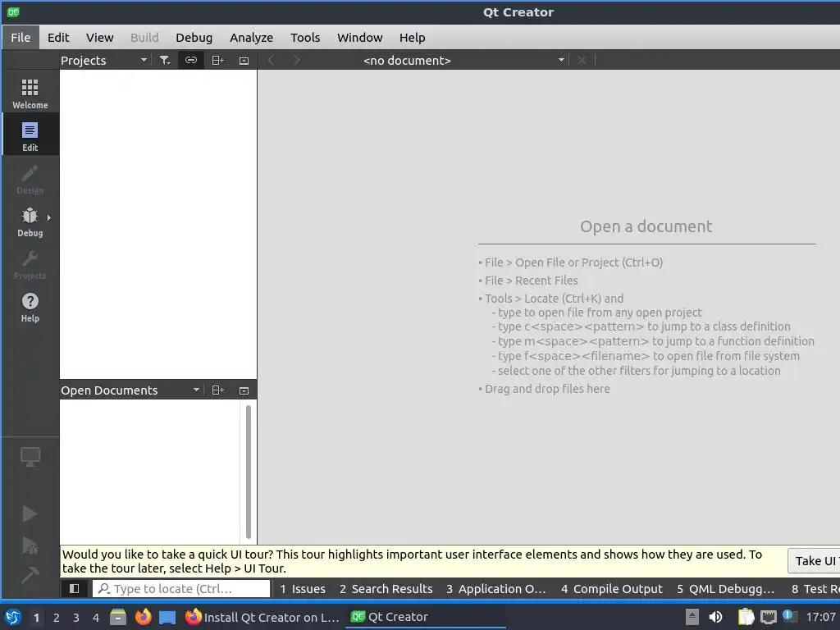Close the Projects side pane

[244, 61]
